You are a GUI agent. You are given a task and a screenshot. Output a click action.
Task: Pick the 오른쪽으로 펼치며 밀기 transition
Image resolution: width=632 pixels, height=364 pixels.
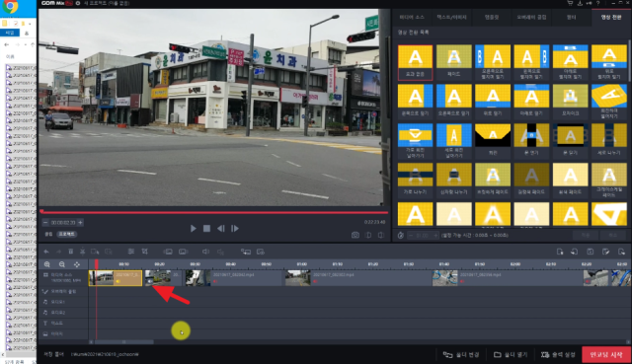(493, 62)
